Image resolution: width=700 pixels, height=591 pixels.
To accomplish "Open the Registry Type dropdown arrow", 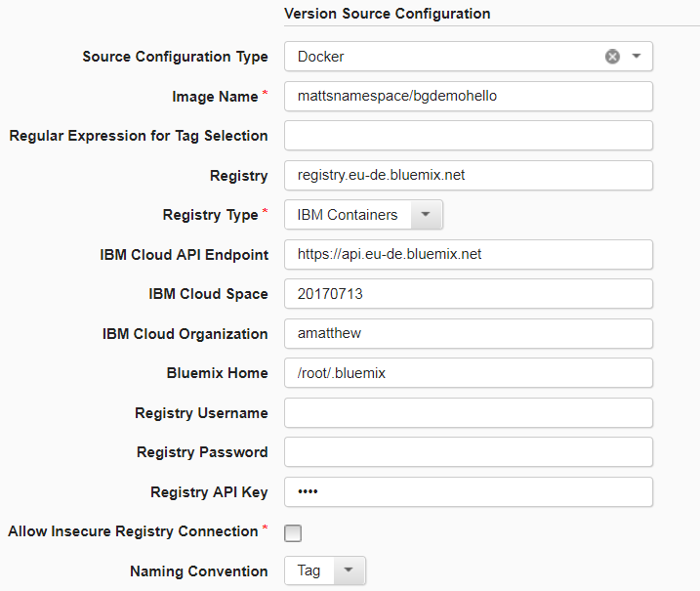I will (426, 215).
